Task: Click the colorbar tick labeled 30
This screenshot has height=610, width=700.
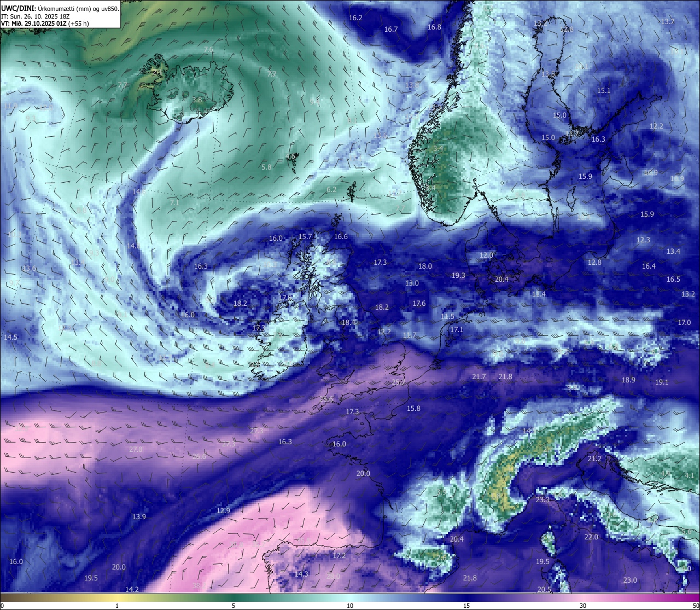Action: point(583,606)
